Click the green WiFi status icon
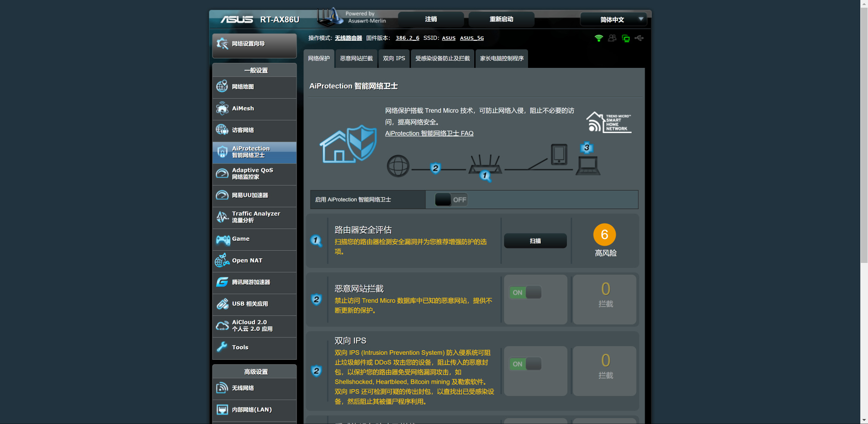Screen dimensions: 868x424 pyautogui.click(x=599, y=38)
